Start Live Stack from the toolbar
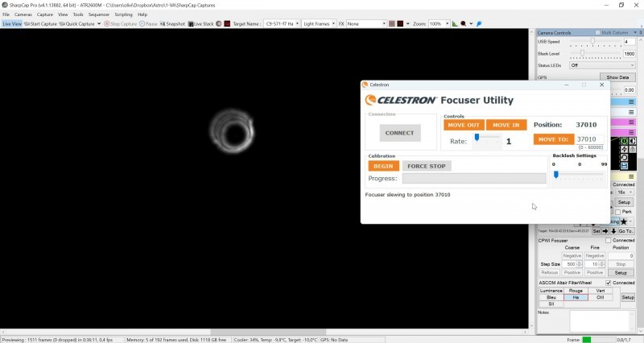This screenshot has height=343, width=644. click(200, 24)
